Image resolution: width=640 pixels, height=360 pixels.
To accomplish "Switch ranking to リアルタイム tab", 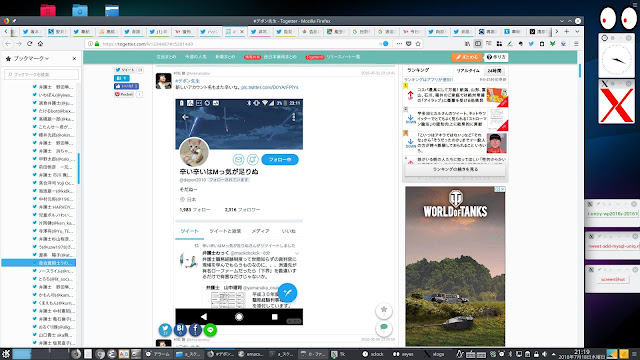I will (468, 71).
